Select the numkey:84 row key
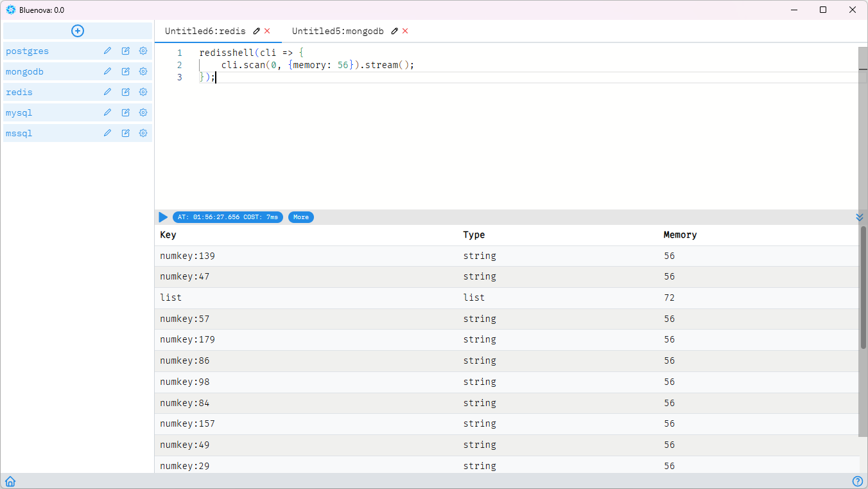Image resolution: width=868 pixels, height=489 pixels. [x=185, y=403]
